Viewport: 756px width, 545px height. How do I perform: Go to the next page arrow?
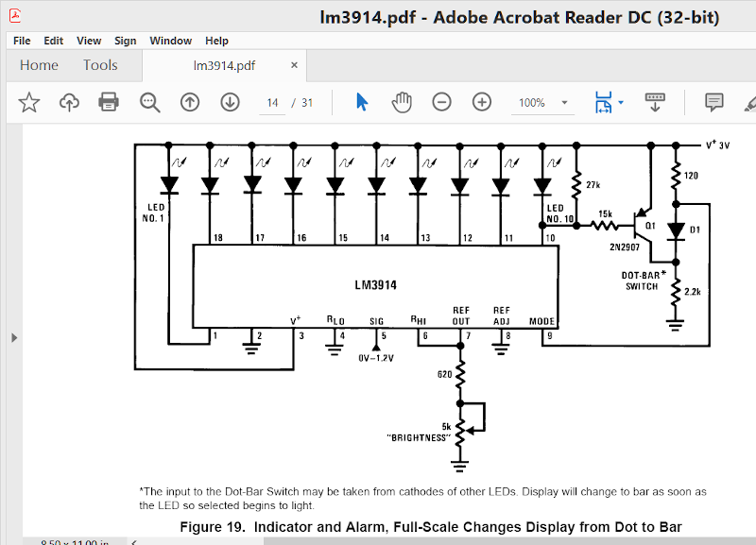point(230,103)
